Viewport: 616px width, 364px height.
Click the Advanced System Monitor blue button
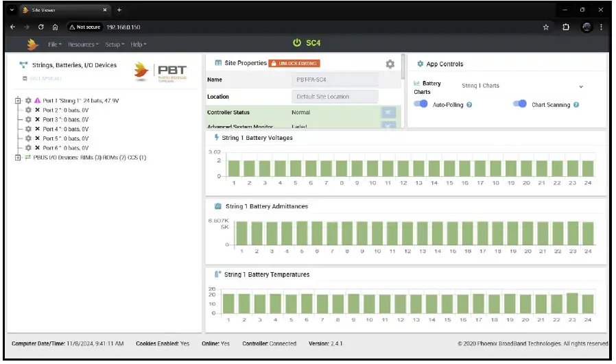click(388, 125)
